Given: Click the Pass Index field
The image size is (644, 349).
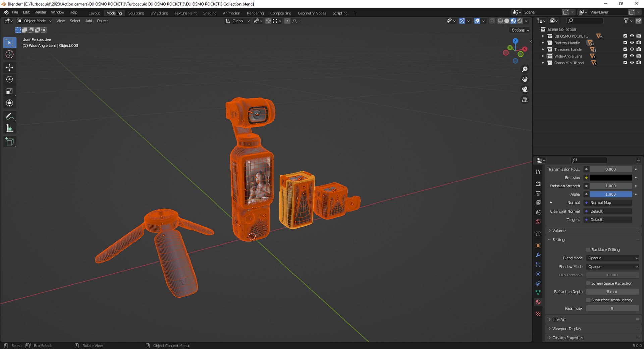Looking at the screenshot, I should pos(612,308).
